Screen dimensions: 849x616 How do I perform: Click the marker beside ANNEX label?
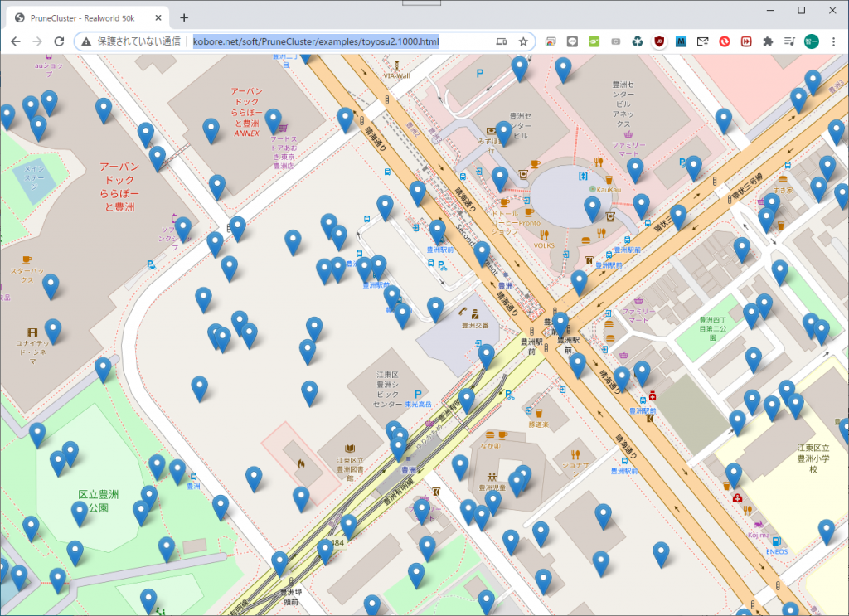pos(273,119)
